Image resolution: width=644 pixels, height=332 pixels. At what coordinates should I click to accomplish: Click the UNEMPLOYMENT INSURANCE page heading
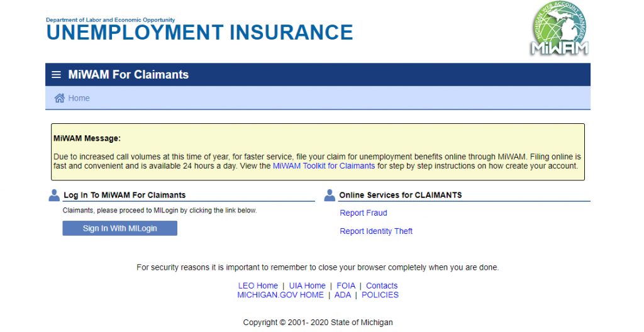click(x=199, y=33)
